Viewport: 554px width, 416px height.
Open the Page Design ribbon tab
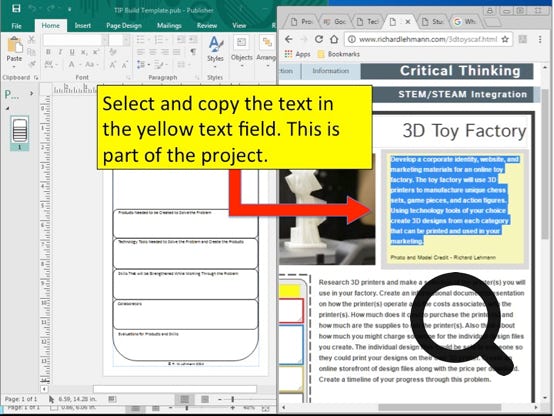pyautogui.click(x=124, y=25)
